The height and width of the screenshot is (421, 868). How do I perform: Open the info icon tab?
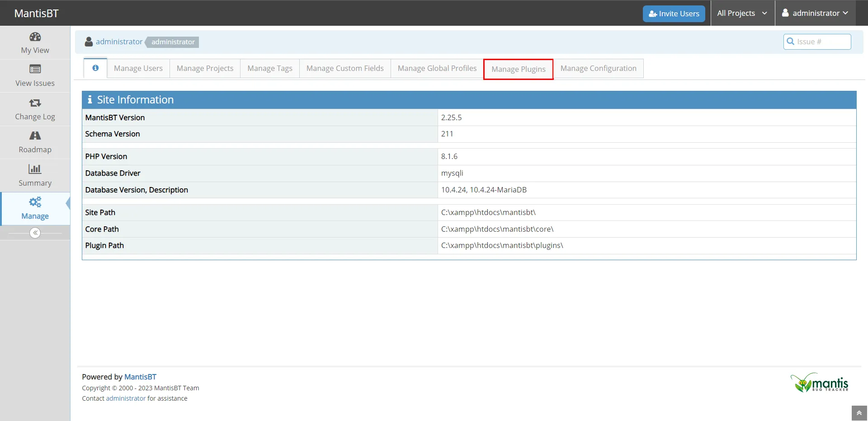(95, 68)
